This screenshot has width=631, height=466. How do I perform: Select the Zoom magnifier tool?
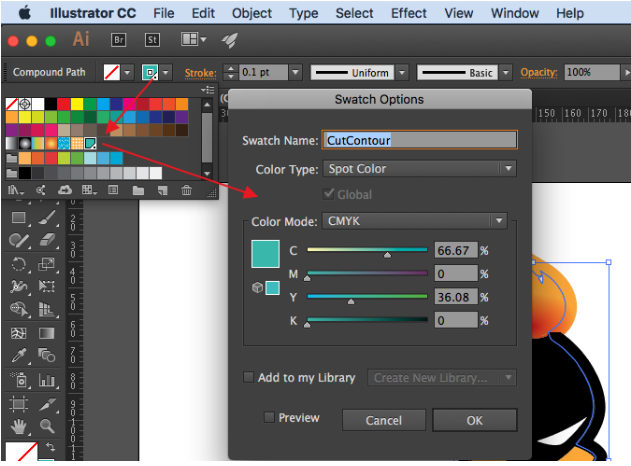point(46,425)
